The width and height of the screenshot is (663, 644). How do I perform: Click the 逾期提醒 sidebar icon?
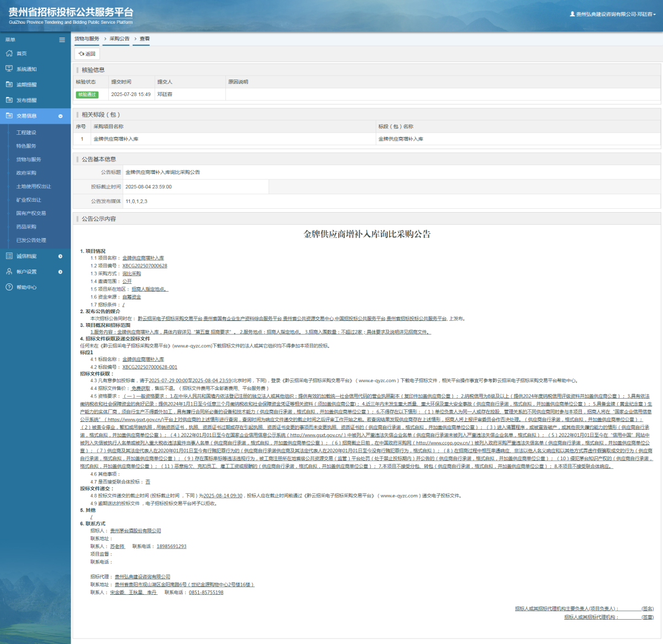pos(9,85)
